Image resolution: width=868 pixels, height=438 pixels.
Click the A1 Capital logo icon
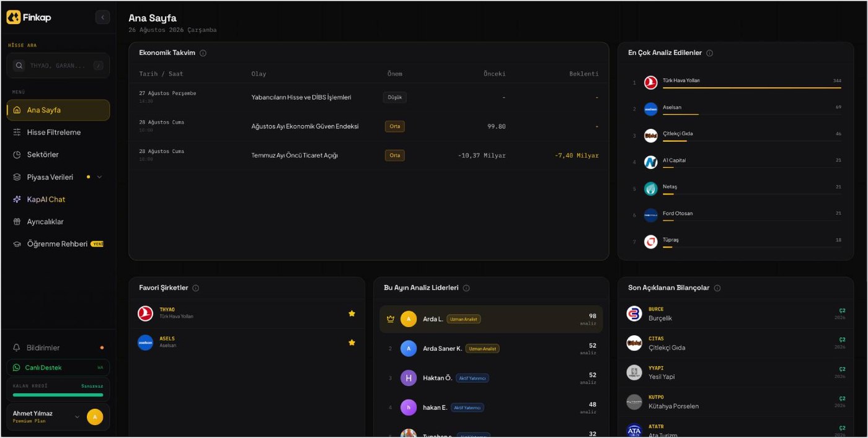coord(650,162)
